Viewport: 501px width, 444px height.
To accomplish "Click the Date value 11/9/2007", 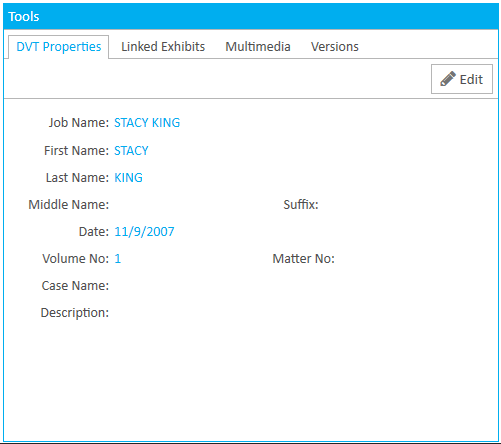I will coord(144,232).
